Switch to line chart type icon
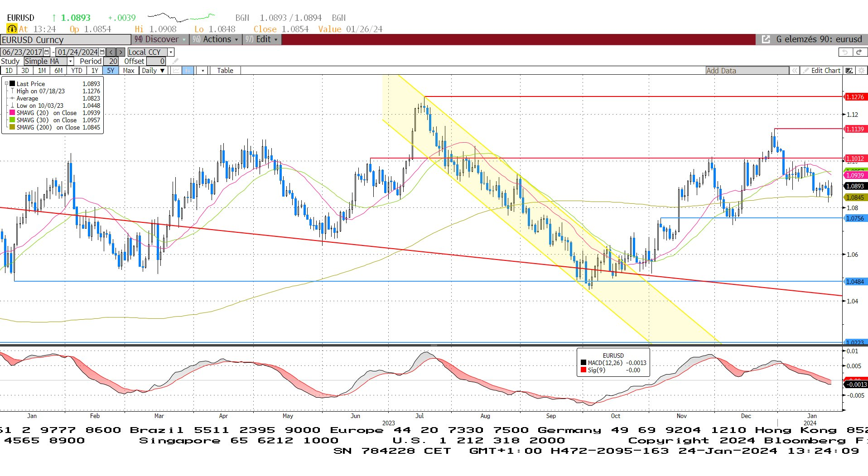Image resolution: width=868 pixels, height=476 pixels. (176, 71)
